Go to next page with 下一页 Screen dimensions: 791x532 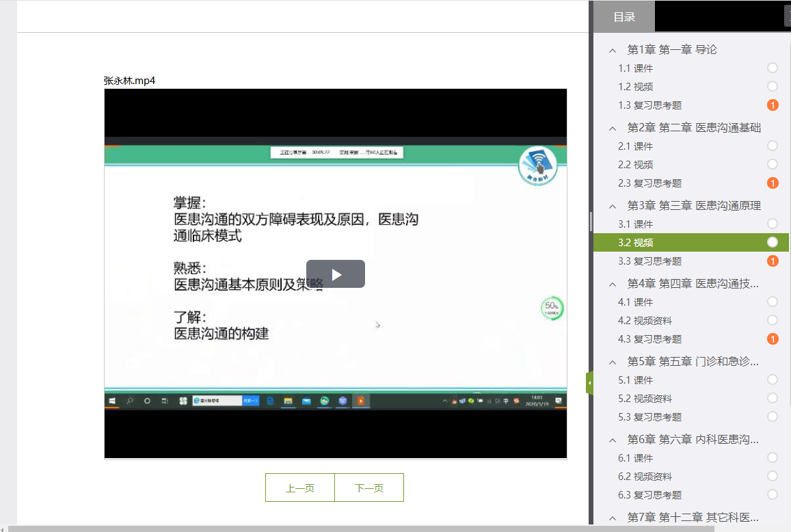(x=369, y=488)
